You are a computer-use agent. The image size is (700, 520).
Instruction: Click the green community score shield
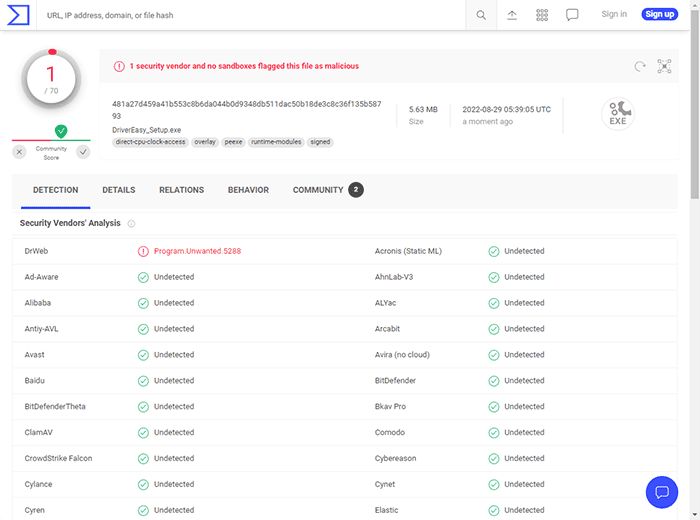click(x=61, y=131)
